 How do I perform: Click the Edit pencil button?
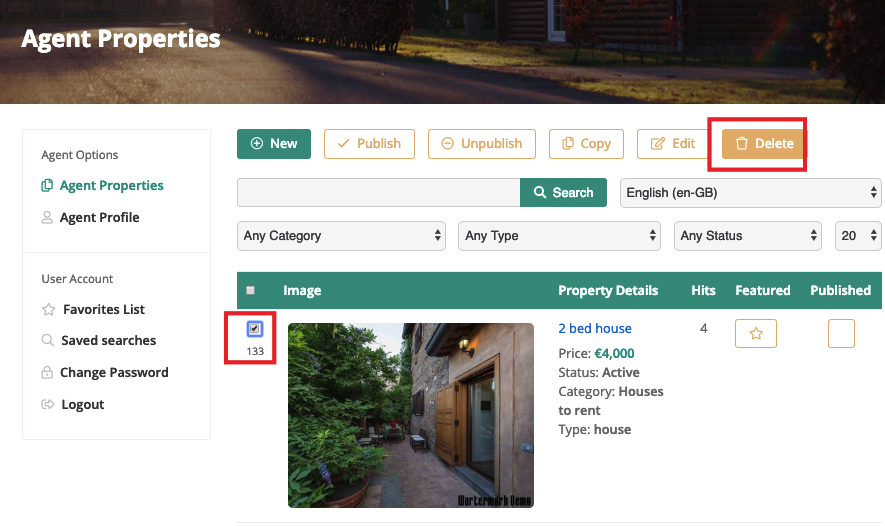[x=672, y=143]
